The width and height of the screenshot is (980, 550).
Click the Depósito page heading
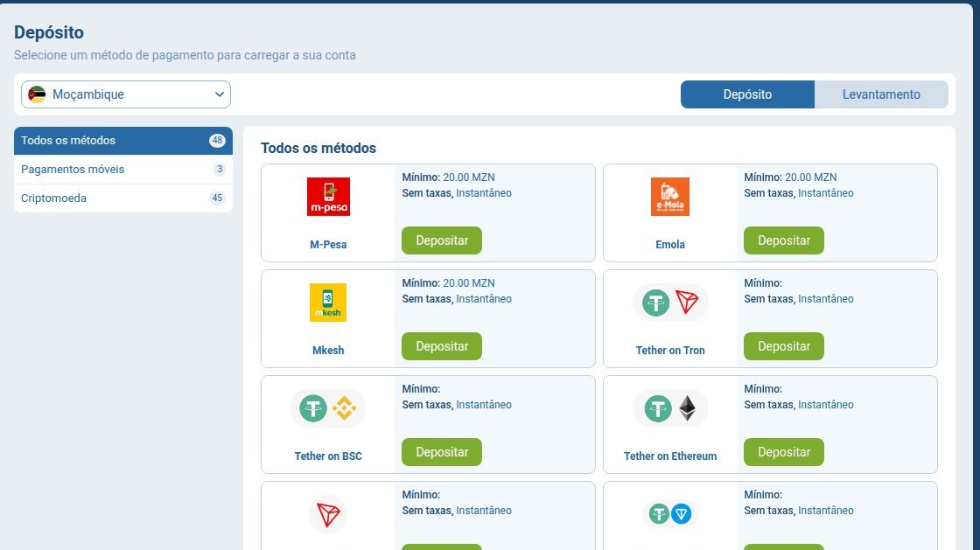pyautogui.click(x=49, y=32)
